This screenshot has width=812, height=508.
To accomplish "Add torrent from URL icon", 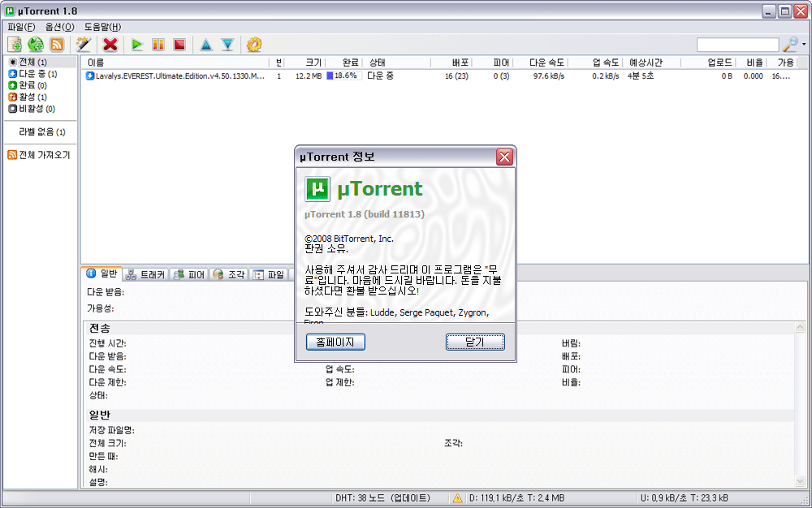I will [36, 45].
